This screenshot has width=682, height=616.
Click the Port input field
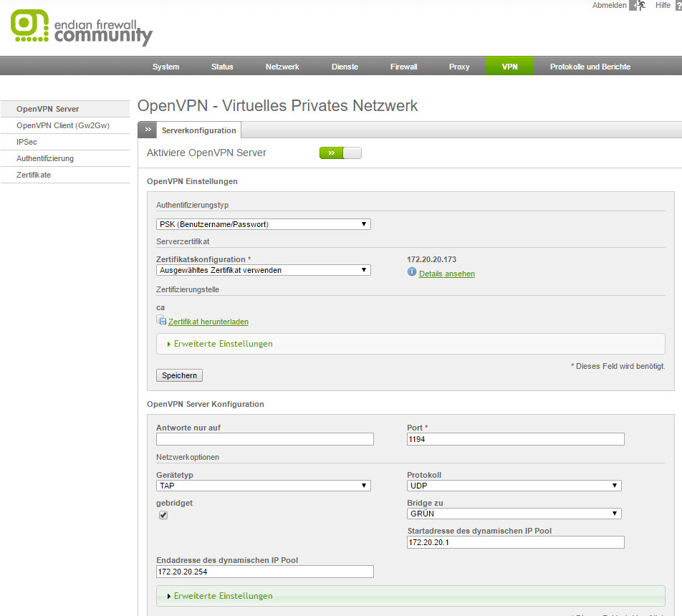click(x=515, y=439)
